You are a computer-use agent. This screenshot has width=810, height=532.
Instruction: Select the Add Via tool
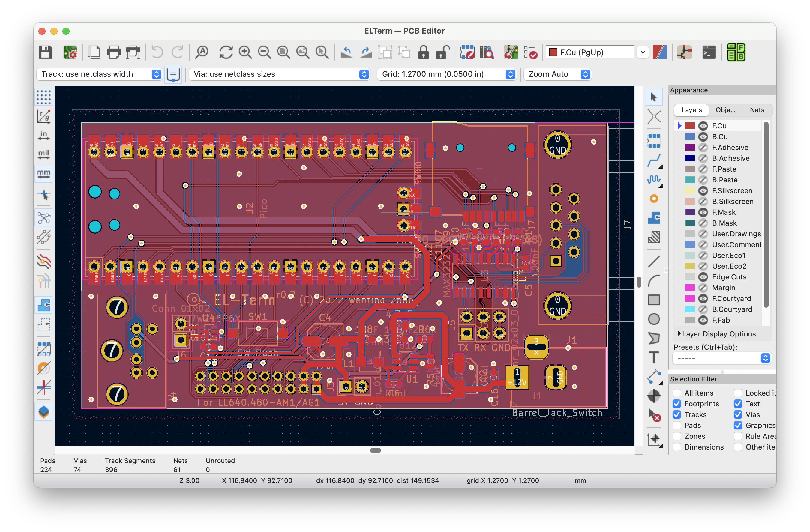[653, 199]
